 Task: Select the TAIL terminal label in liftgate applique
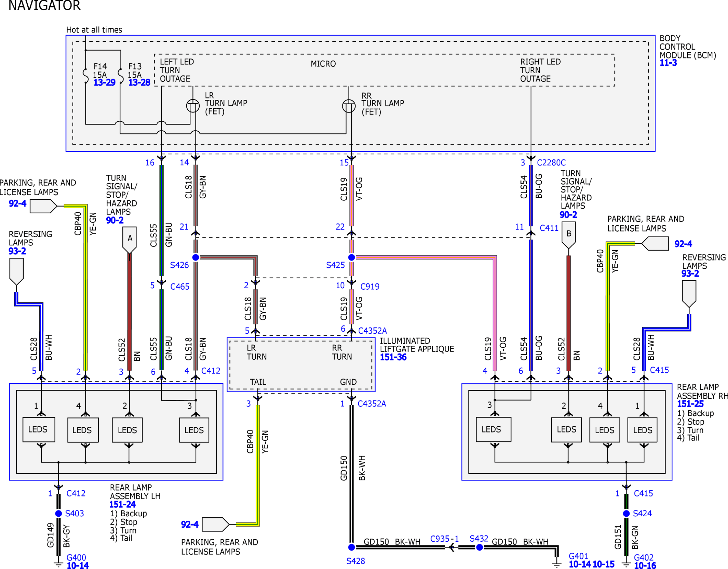pyautogui.click(x=258, y=382)
